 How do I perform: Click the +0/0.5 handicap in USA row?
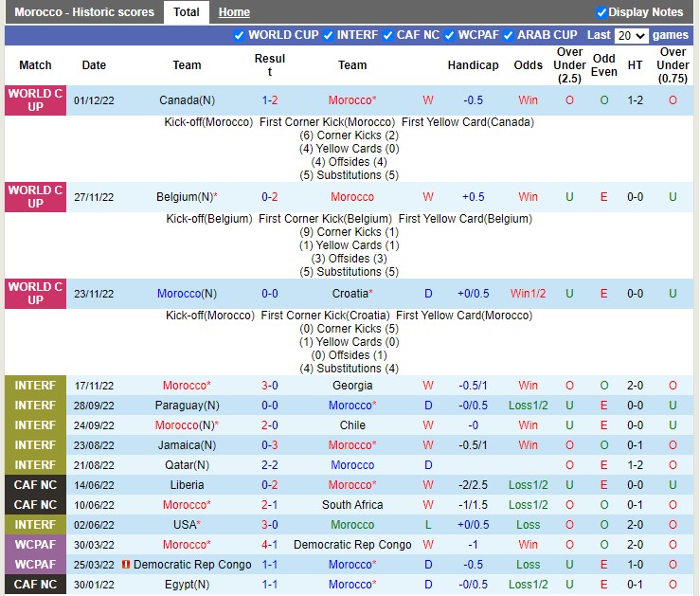pos(474,525)
